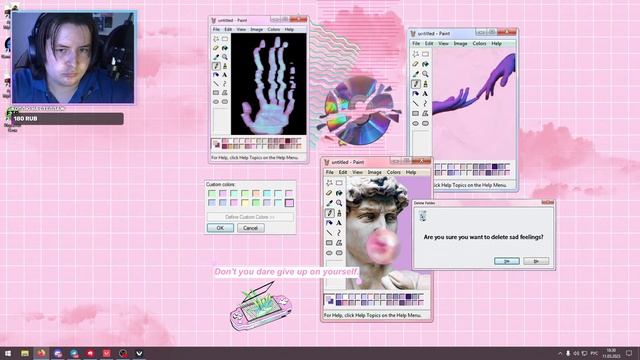The image size is (640, 360).
Task: Click the microphone icon in the system tray
Action: click(568, 353)
